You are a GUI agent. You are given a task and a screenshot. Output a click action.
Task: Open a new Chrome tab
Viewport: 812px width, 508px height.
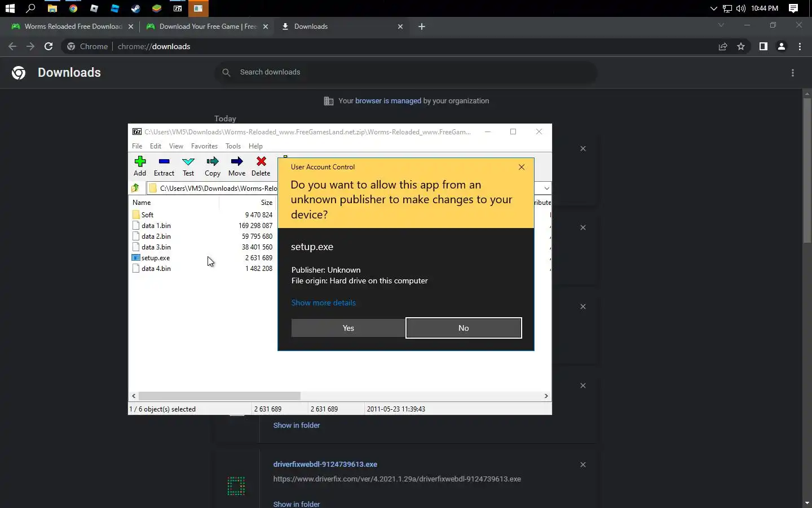[x=422, y=27]
